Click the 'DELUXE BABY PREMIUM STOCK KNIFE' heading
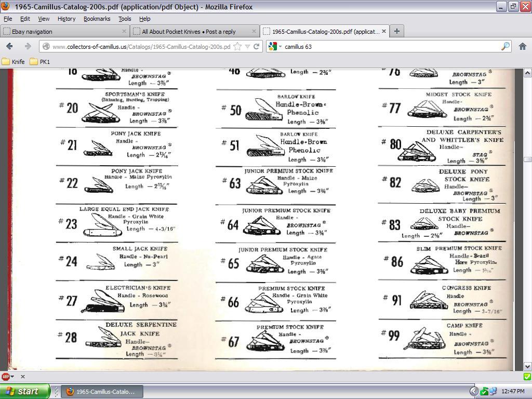This screenshot has width=532, height=399. coord(460,215)
